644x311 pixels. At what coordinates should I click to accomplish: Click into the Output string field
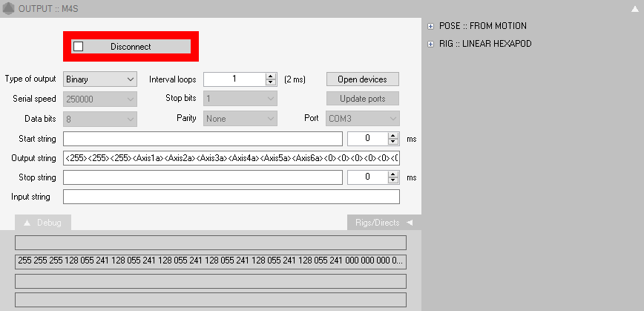click(x=231, y=158)
